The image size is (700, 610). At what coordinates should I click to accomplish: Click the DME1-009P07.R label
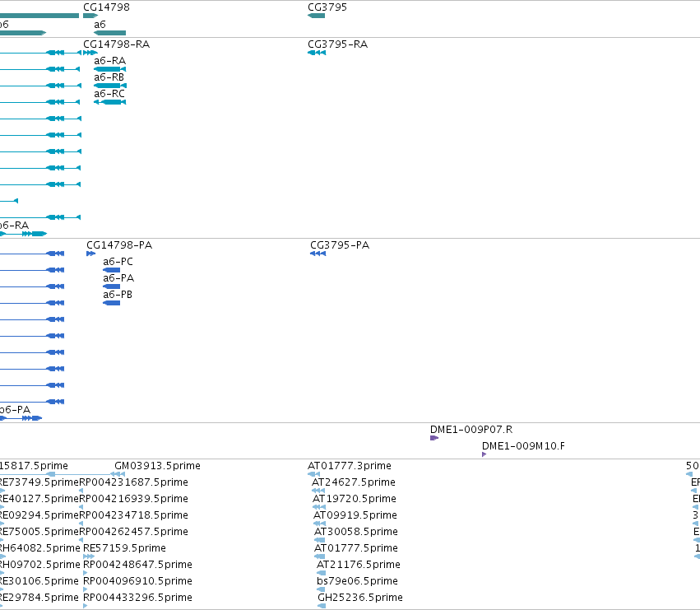click(x=471, y=430)
